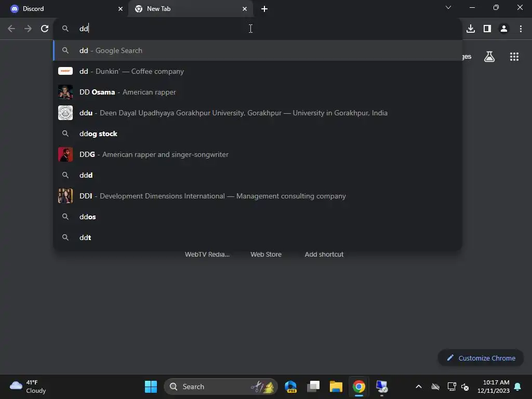Close the Discord tab
This screenshot has height=399, width=532.
(x=121, y=9)
